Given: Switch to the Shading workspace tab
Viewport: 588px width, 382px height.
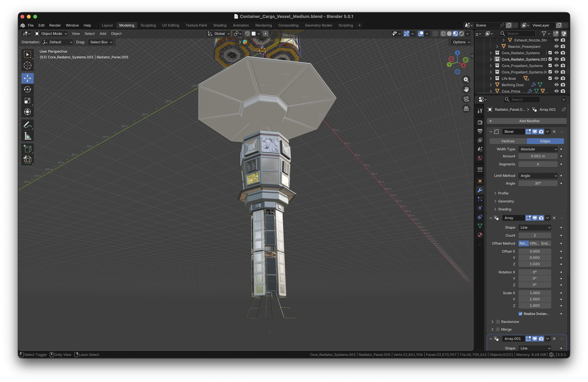Looking at the screenshot, I should click(x=220, y=25).
